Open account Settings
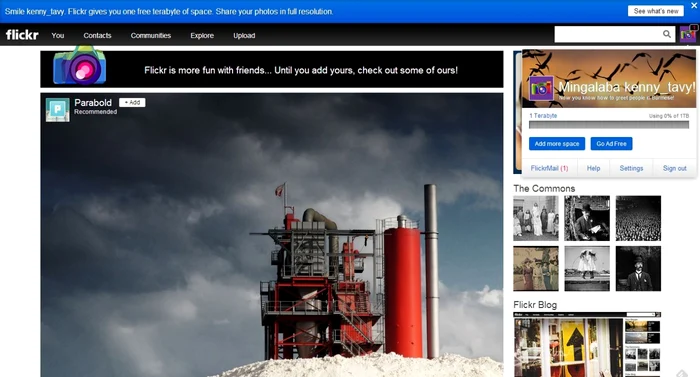Viewport: 700px width, 377px height. [631, 168]
